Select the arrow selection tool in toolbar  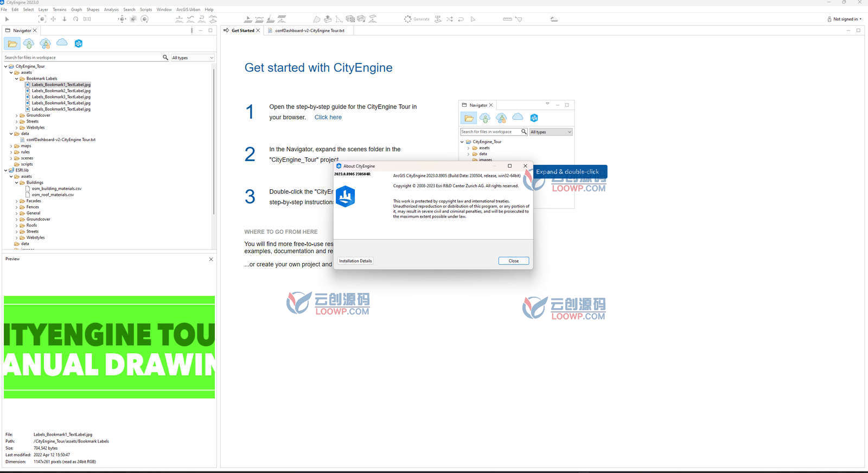click(x=7, y=19)
